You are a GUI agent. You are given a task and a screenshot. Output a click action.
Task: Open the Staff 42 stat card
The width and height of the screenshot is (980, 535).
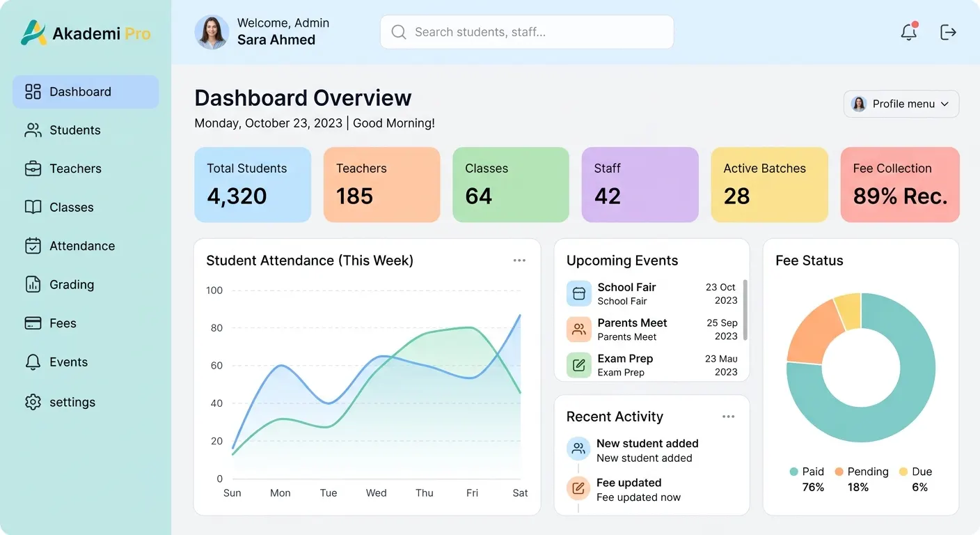[x=640, y=185]
